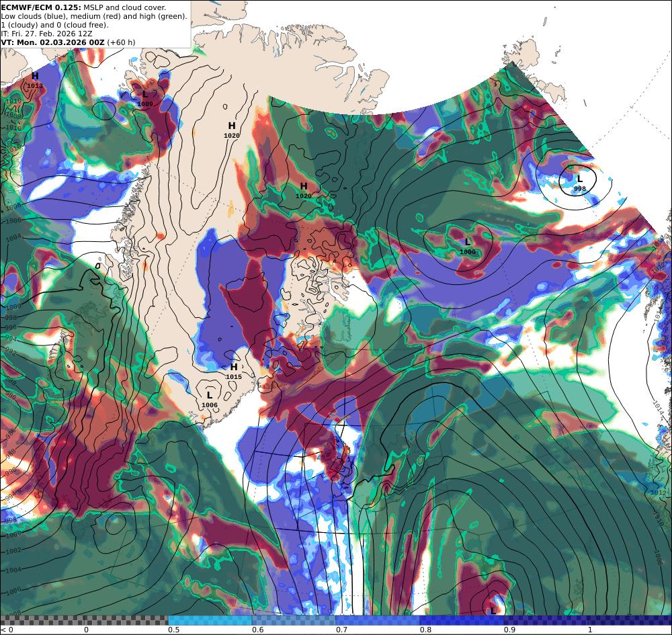Click the H marker labeled 1015
Screen dimensions: 672x635
(234, 367)
